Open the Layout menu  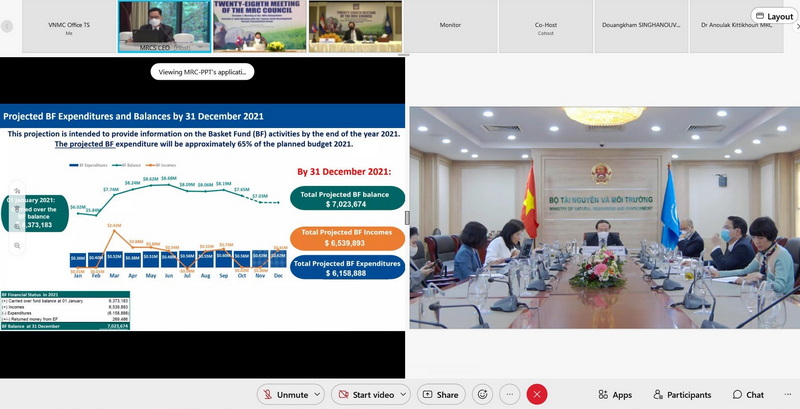[773, 16]
